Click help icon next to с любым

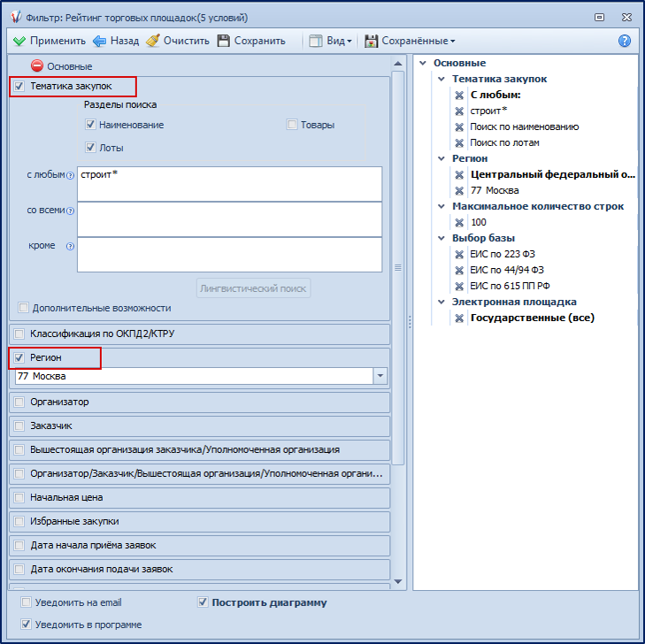click(x=71, y=176)
